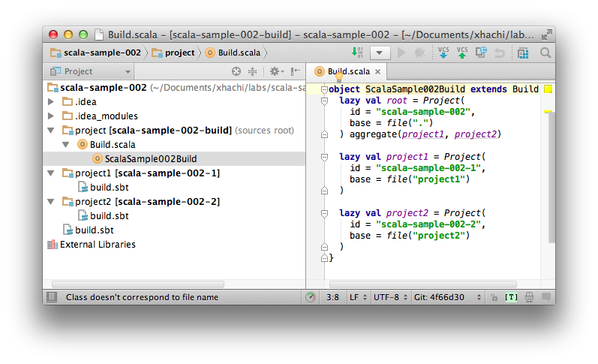
Task: Collapse the Build.scala tree node
Action: point(65,145)
